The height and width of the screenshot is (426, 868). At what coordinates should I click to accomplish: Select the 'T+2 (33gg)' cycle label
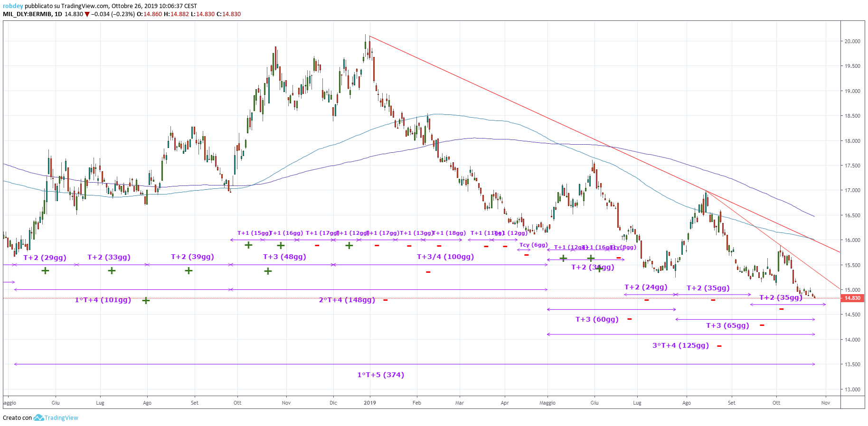tap(109, 257)
